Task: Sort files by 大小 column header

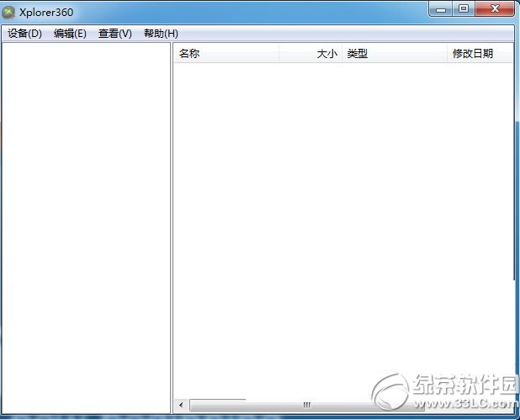Action: pos(310,53)
